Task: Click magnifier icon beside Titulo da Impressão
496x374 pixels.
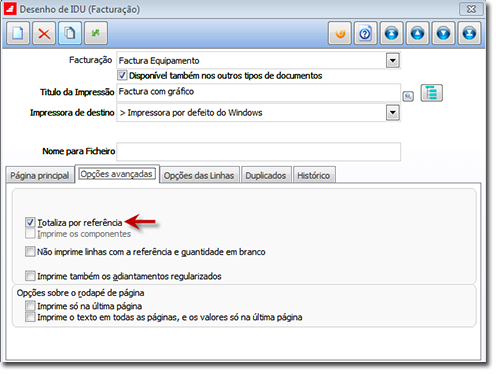Action: 408,96
